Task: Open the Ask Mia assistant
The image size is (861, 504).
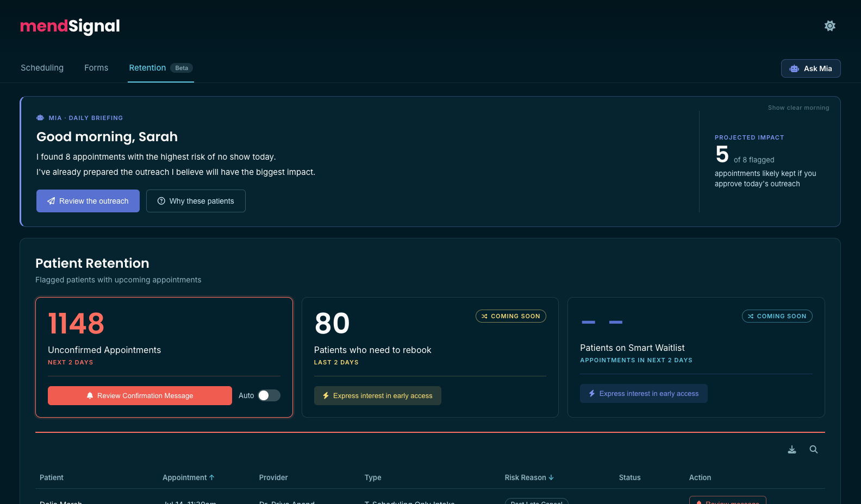Action: pyautogui.click(x=810, y=68)
